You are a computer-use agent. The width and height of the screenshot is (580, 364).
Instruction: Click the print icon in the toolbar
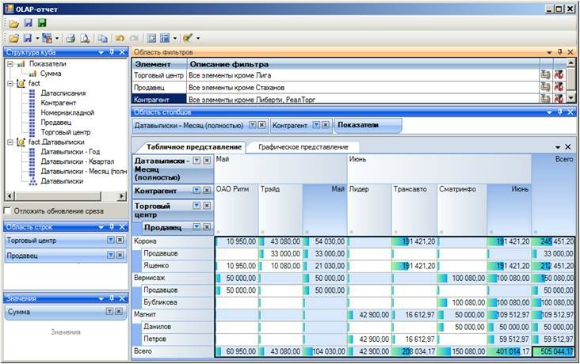pyautogui.click(x=71, y=38)
